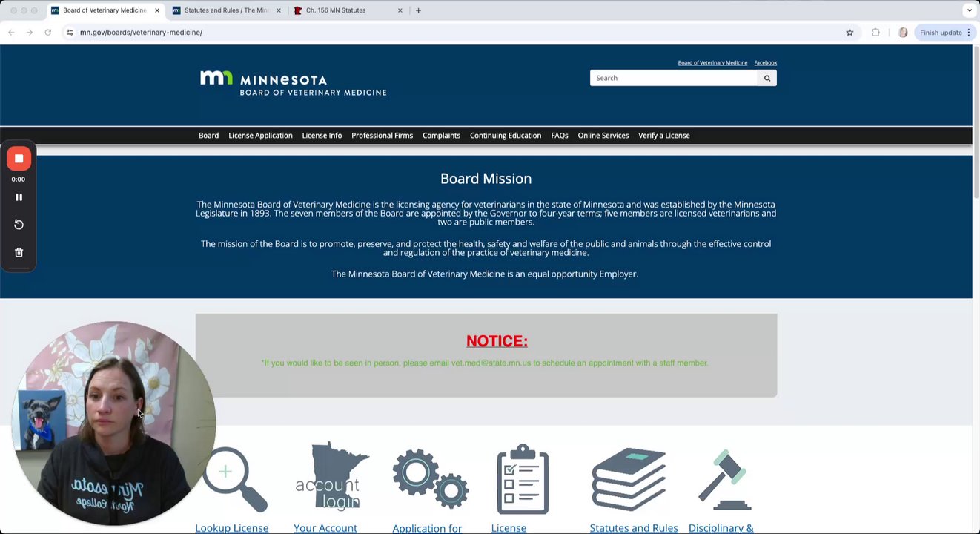Open the Professional Firms menu
980x534 pixels.
(x=382, y=136)
